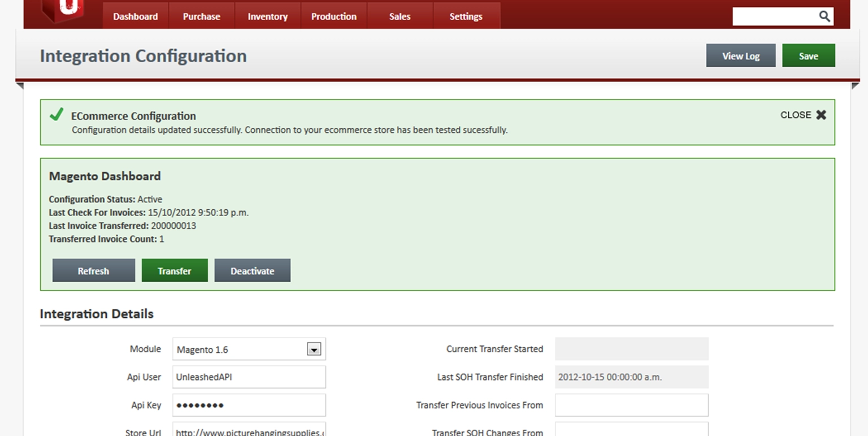Click the configuration updated success message
This screenshot has width=868, height=436.
(x=290, y=130)
